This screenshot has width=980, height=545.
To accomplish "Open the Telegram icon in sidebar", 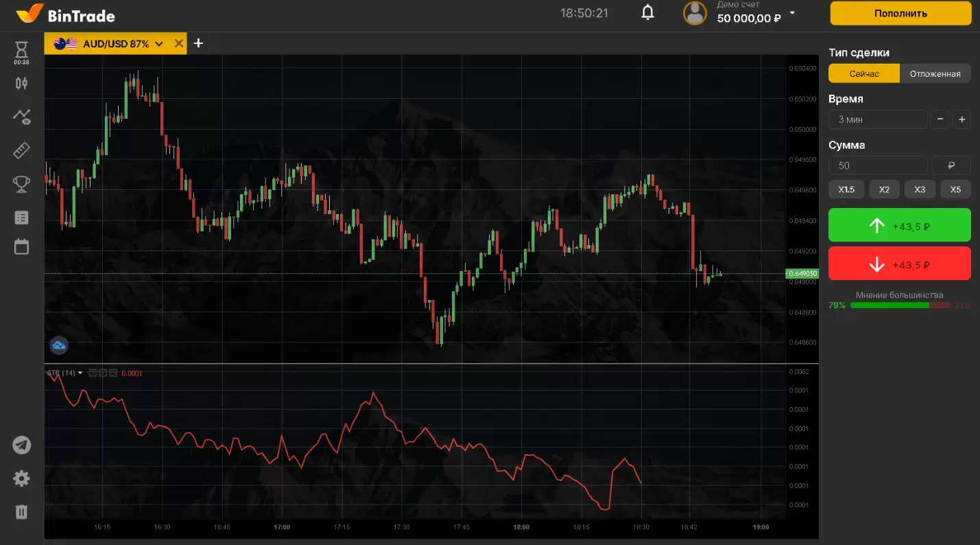I will point(22,445).
